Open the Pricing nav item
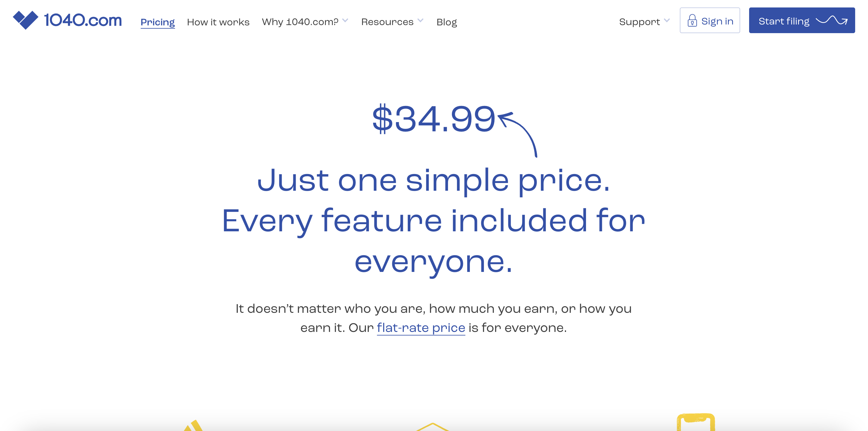 click(x=157, y=22)
